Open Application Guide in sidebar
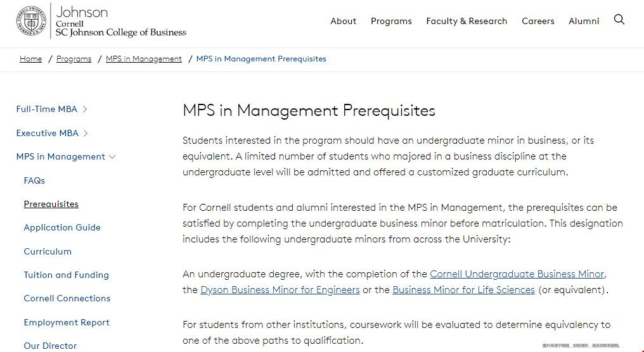 [62, 228]
